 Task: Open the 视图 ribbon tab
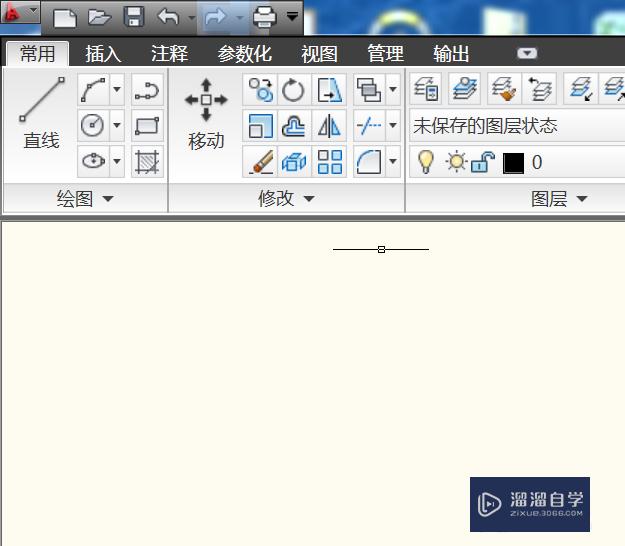(319, 54)
